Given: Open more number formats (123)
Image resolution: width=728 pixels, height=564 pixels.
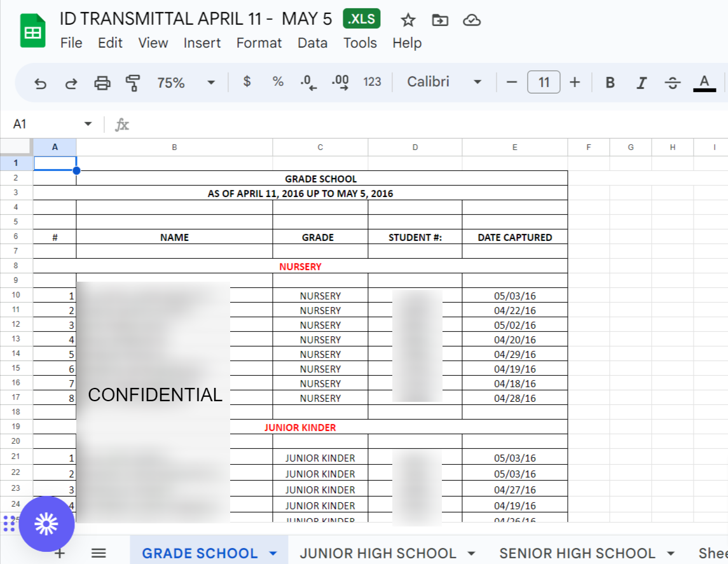Looking at the screenshot, I should [x=372, y=81].
